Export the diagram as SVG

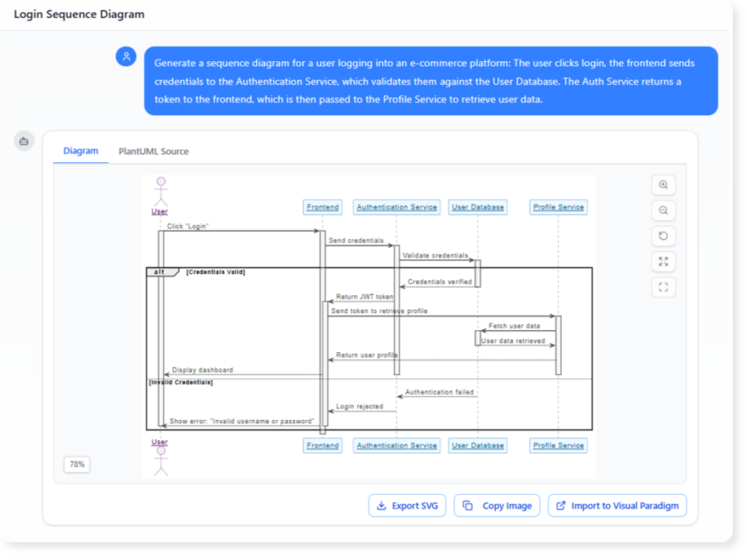(x=406, y=505)
